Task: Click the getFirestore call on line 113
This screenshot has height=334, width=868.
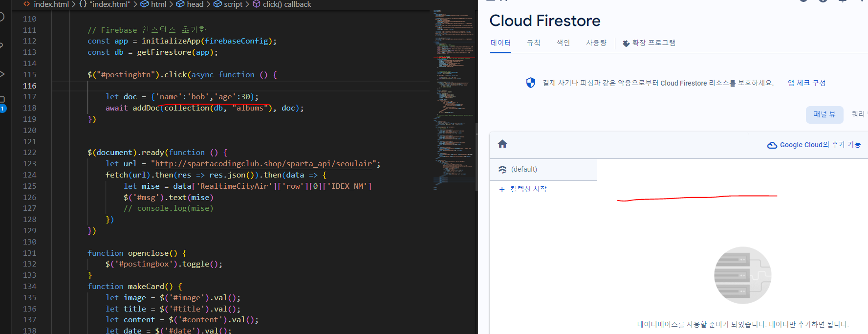Action: (177, 52)
